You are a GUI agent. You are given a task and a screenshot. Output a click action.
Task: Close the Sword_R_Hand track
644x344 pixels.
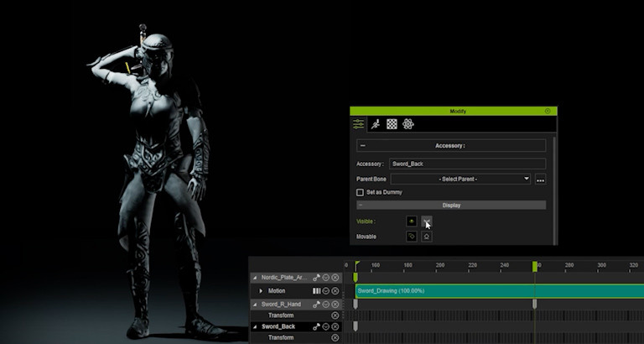click(x=335, y=303)
